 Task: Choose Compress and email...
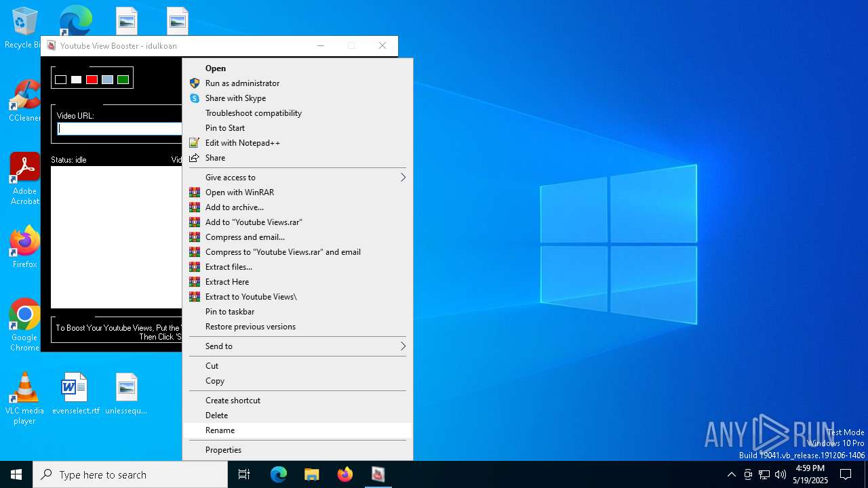(298, 237)
